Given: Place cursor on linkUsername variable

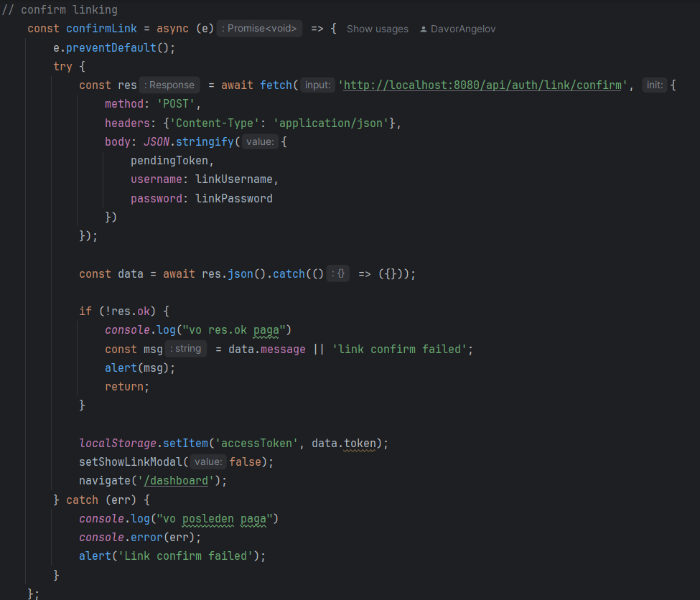Looking at the screenshot, I should click(x=236, y=179).
